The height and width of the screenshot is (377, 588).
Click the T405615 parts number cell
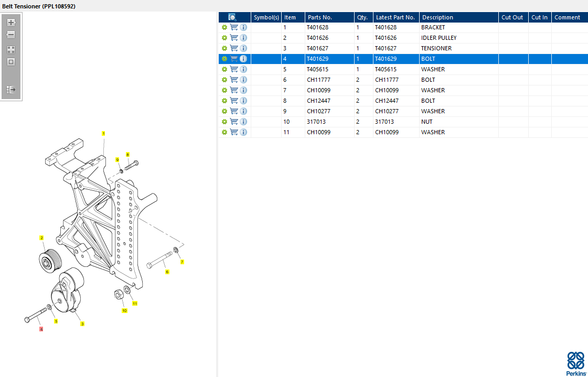point(329,69)
